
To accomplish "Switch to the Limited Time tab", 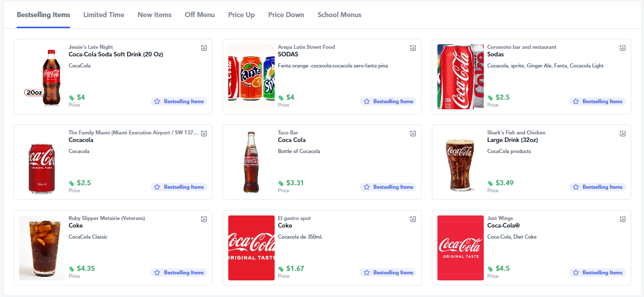I will (104, 15).
